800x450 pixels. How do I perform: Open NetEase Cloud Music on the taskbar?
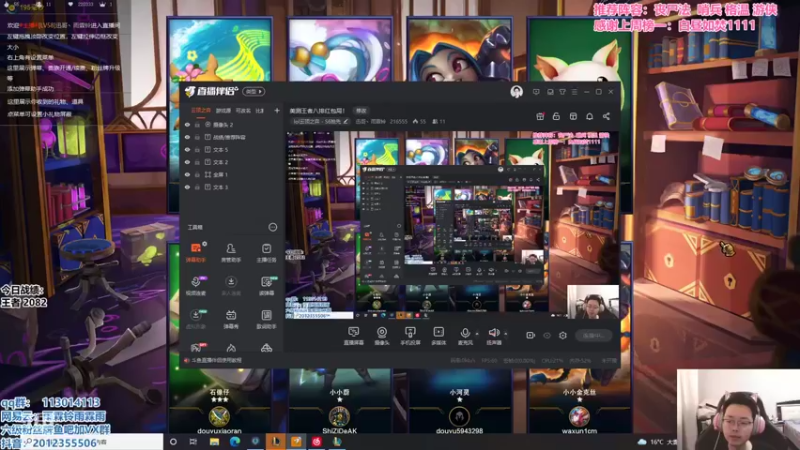(316, 442)
